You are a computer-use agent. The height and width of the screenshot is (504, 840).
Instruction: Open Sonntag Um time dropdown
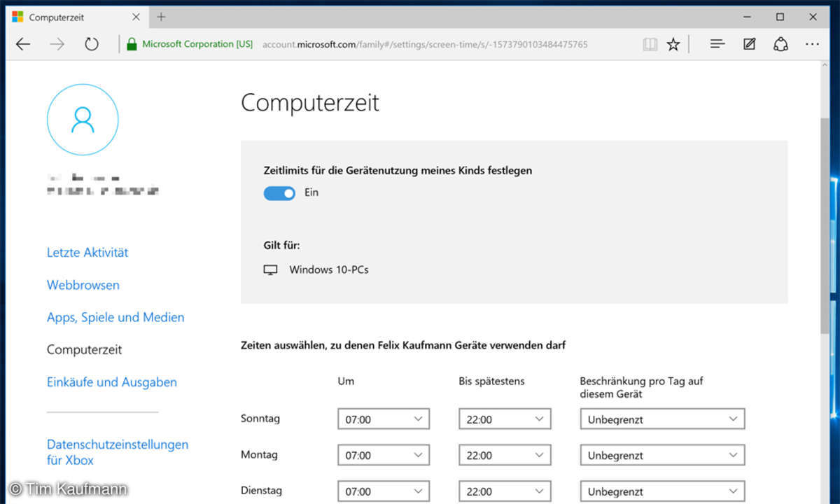pyautogui.click(x=384, y=419)
